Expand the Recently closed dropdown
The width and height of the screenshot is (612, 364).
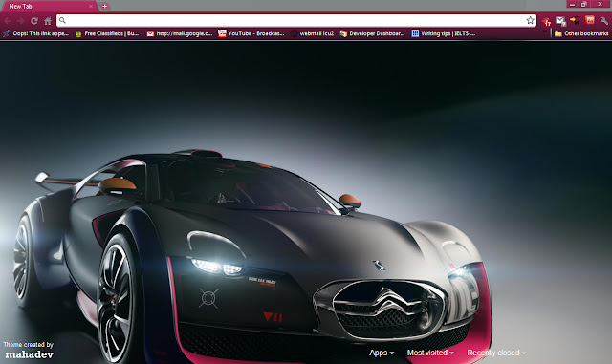tap(496, 353)
